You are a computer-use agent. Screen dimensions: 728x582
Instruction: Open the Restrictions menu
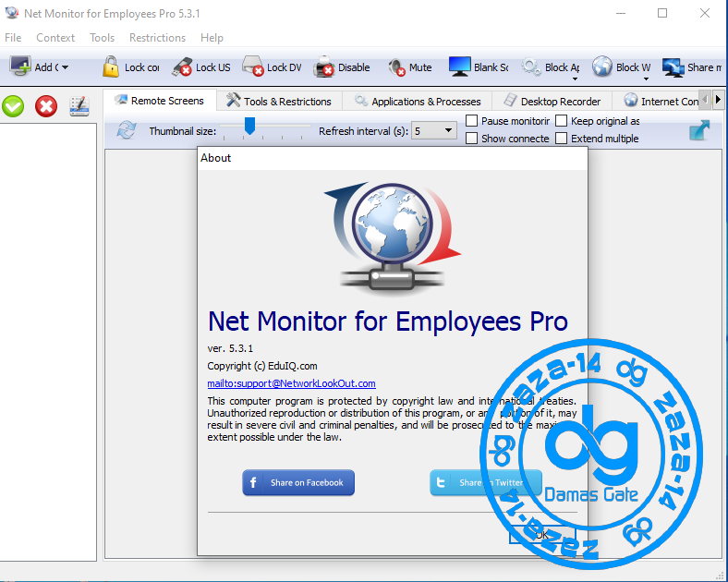[x=157, y=38]
